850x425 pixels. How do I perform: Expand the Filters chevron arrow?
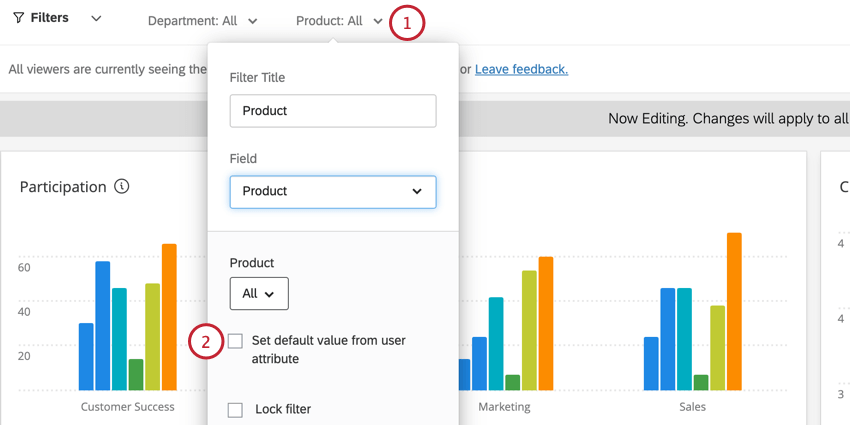96,19
